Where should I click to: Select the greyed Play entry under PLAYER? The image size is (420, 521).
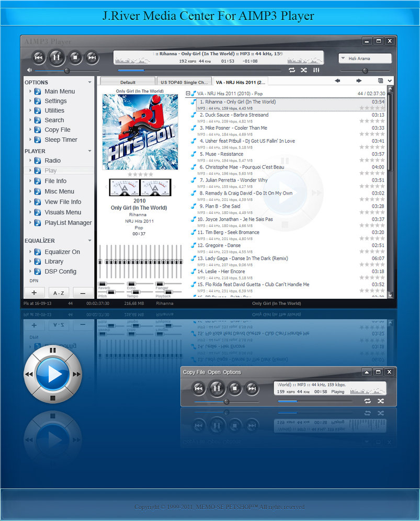click(x=51, y=171)
